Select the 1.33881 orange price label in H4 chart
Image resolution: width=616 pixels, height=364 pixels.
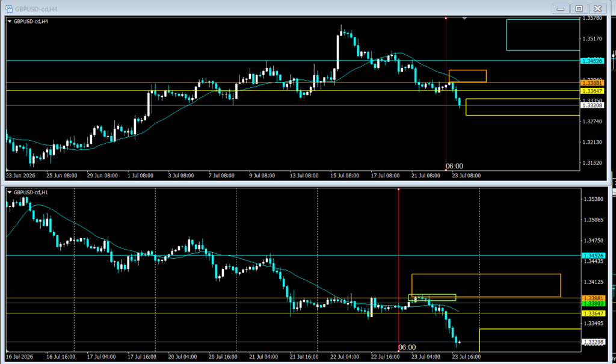click(592, 83)
